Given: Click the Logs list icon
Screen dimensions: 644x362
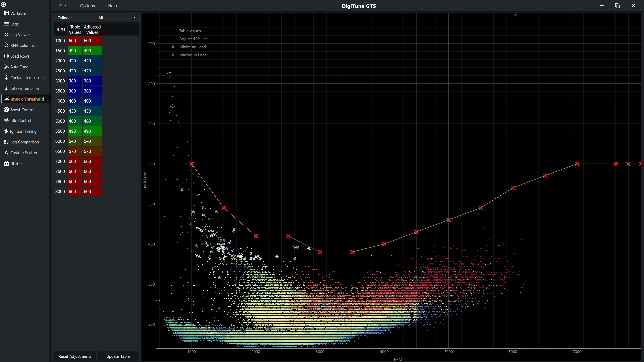Looking at the screenshot, I should click(x=6, y=24).
